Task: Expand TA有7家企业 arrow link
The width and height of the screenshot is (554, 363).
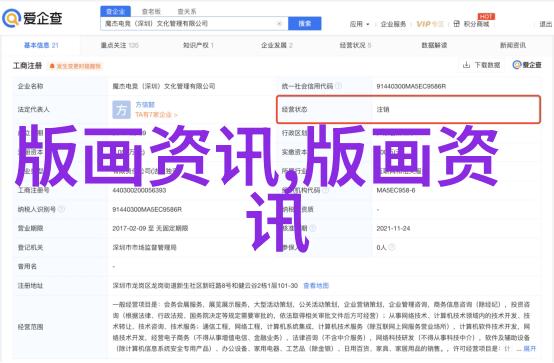Action: pyautogui.click(x=156, y=115)
